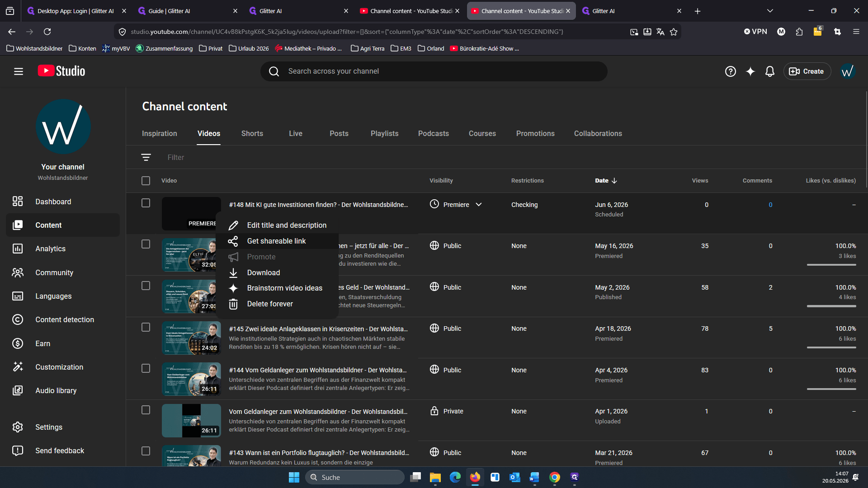The height and width of the screenshot is (488, 868).
Task: Sort by the Date column header
Action: pos(606,181)
